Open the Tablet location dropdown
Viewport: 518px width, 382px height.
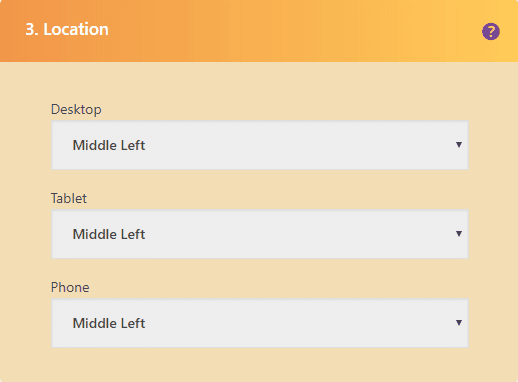click(x=260, y=234)
